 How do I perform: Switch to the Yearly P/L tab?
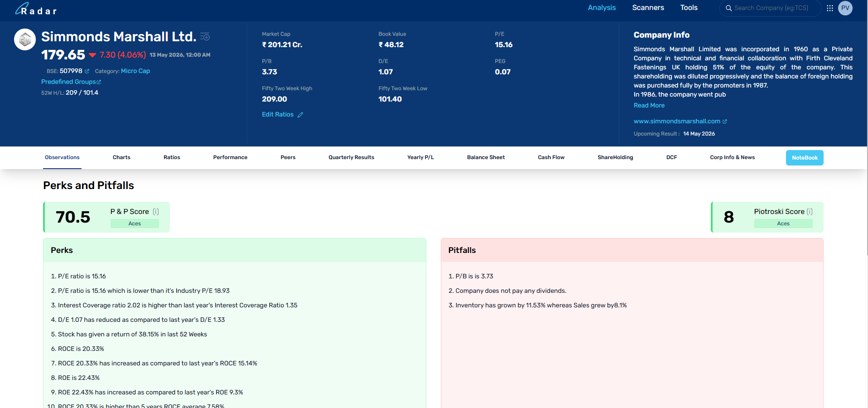[420, 157]
